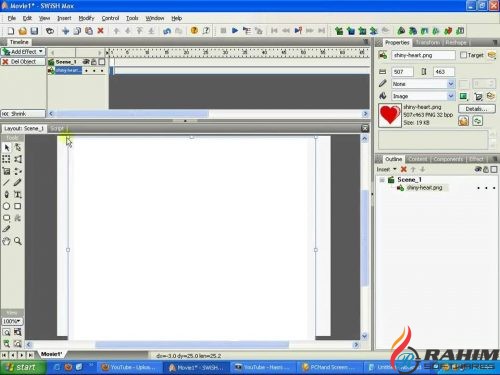The height and width of the screenshot is (375, 500).
Task: Click the timeline horizontal scrollbar
Action: point(208,114)
